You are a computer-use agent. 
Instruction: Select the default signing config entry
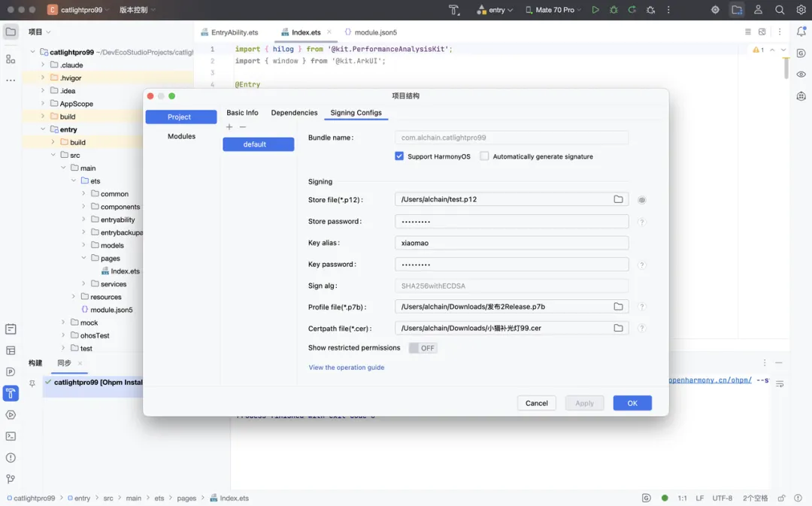click(259, 144)
